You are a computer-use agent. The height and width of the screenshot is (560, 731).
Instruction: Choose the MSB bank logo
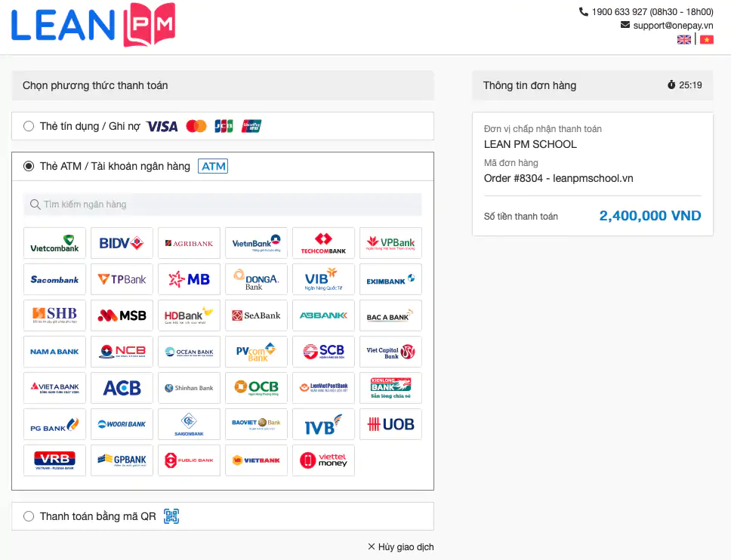pyautogui.click(x=122, y=316)
